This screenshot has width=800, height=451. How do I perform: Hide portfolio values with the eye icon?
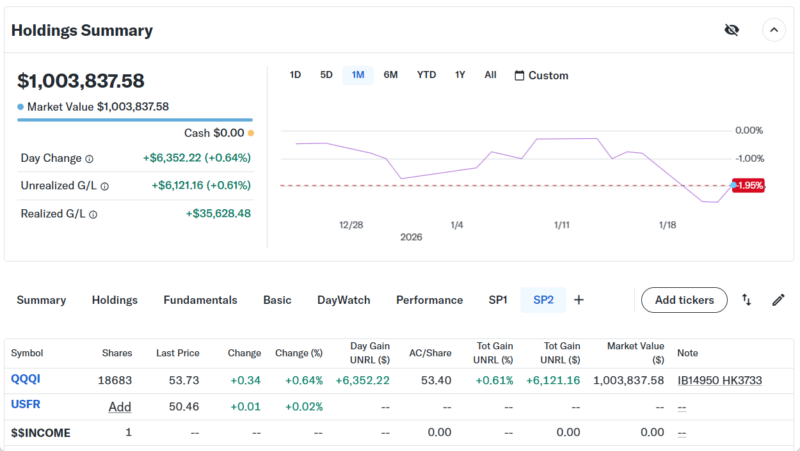pyautogui.click(x=731, y=30)
